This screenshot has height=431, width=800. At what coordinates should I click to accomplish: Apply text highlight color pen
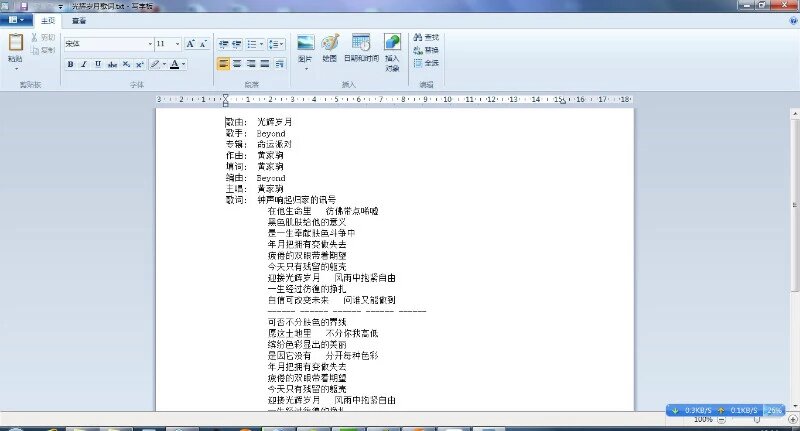(x=155, y=64)
